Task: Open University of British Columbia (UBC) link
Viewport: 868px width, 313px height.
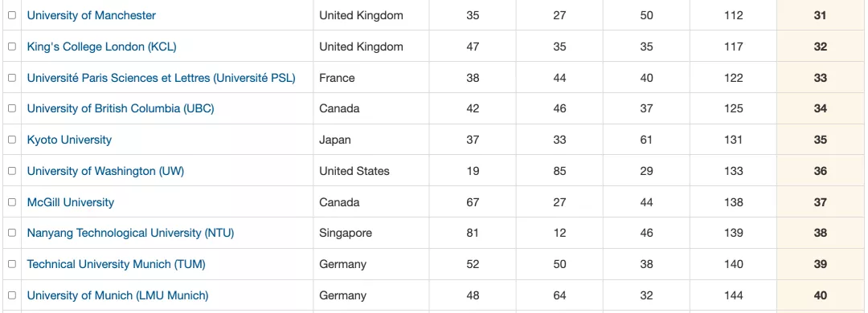Action: [121, 108]
